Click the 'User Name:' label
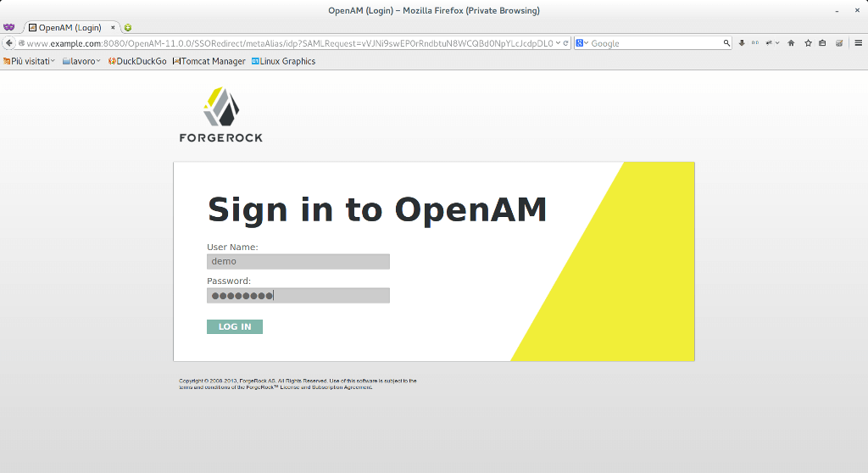 (x=232, y=247)
